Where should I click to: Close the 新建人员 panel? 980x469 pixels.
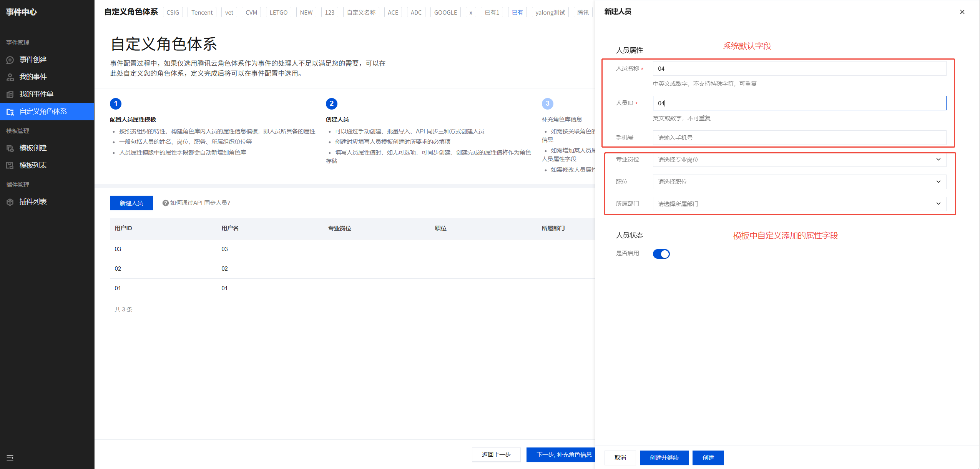coord(962,12)
